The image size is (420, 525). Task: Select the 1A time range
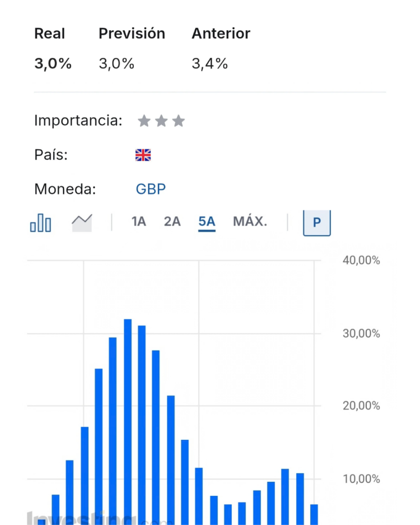[x=138, y=222]
